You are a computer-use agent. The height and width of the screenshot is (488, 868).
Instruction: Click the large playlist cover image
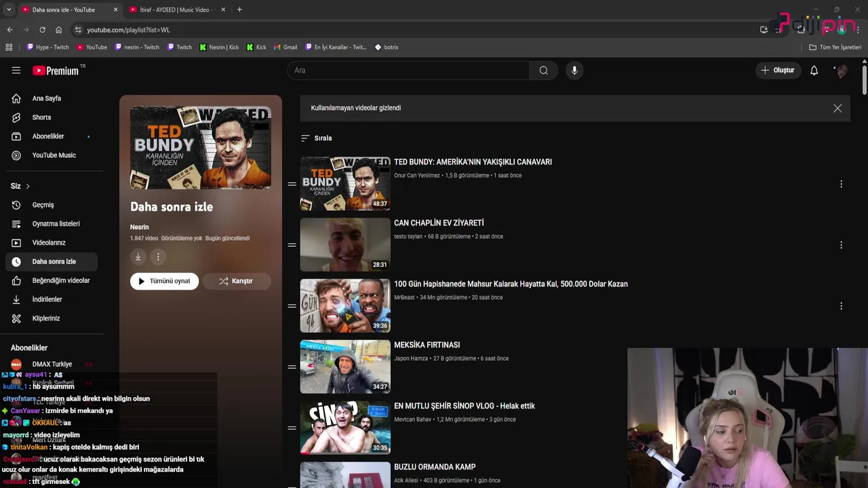[201, 148]
